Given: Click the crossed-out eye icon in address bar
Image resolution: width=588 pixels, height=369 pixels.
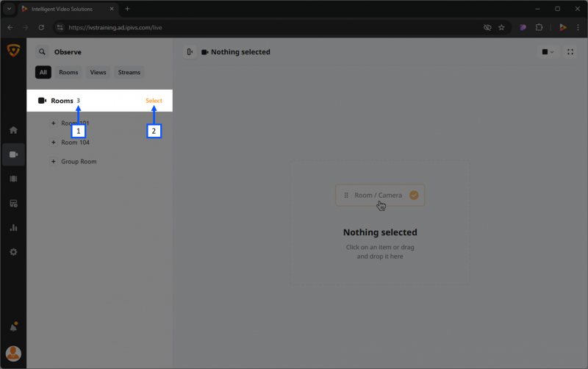Looking at the screenshot, I should point(487,27).
